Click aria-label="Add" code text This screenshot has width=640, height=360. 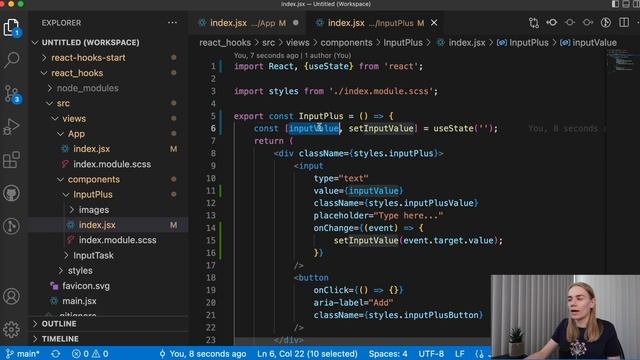pyautogui.click(x=353, y=302)
